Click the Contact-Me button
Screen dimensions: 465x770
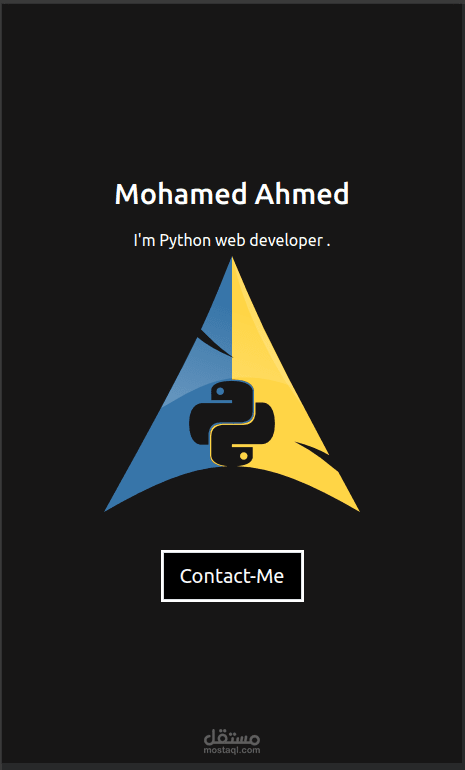tap(232, 576)
